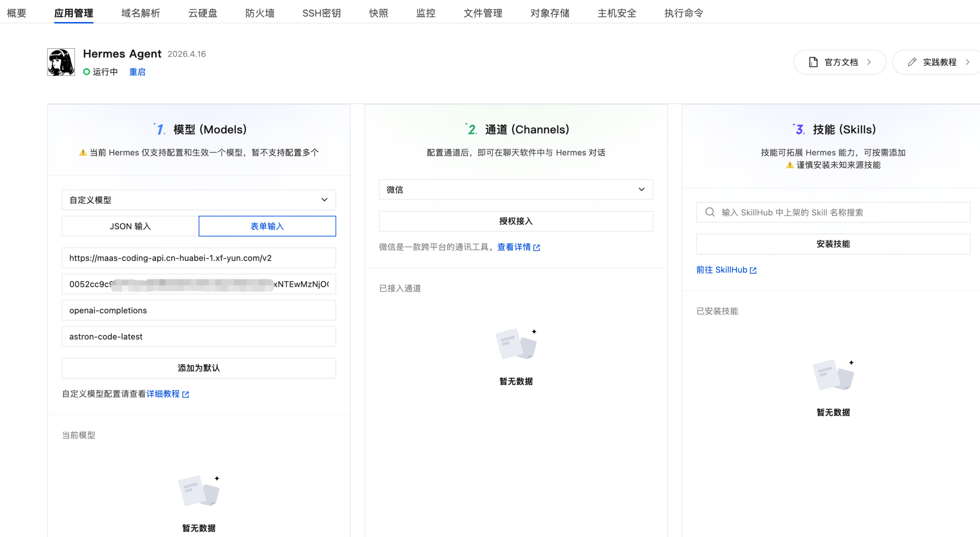Click the pencil icon on 实践教程 button
Viewport: 980px width, 537px height.
[912, 62]
